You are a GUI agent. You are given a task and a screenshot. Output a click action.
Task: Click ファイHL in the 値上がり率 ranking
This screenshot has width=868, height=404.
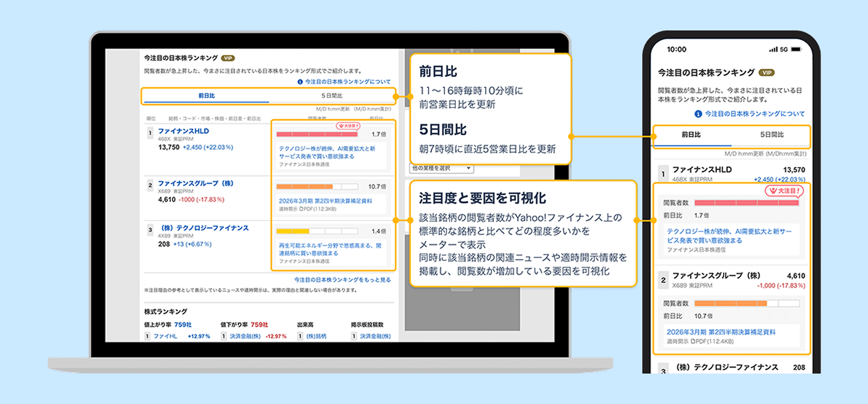coord(166,336)
